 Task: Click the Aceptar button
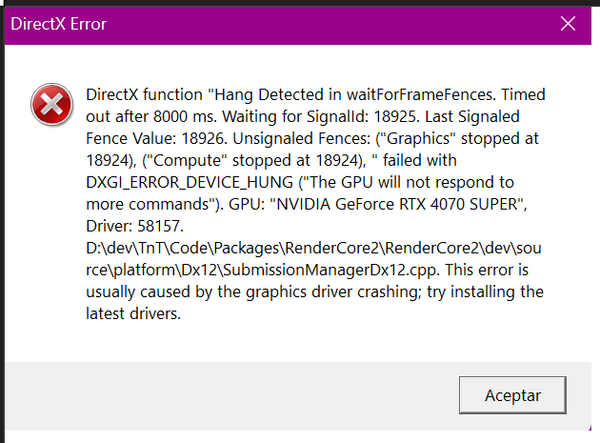click(513, 395)
